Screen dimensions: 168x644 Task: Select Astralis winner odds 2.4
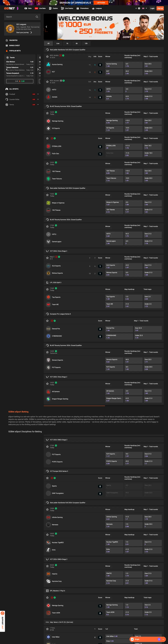click(x=114, y=97)
